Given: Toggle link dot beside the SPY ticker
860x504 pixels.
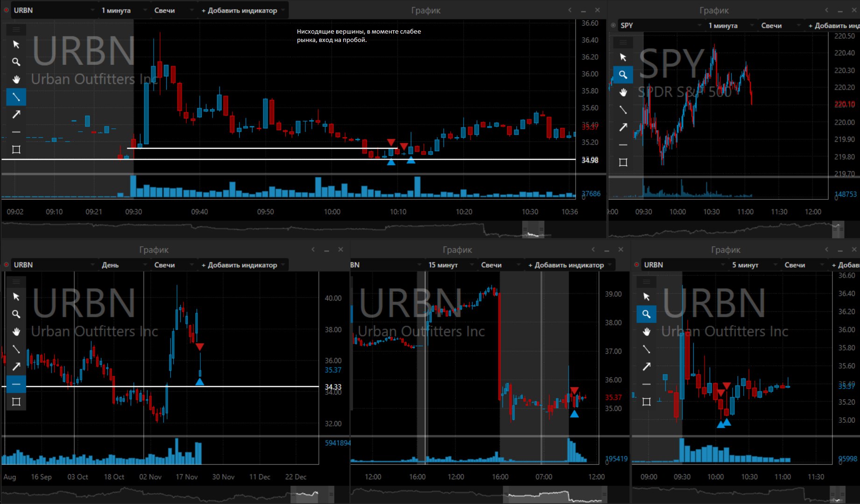Looking at the screenshot, I should (613, 25).
